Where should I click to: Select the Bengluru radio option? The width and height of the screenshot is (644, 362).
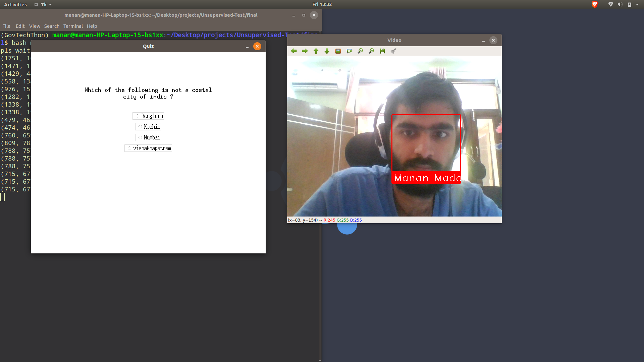(x=138, y=116)
